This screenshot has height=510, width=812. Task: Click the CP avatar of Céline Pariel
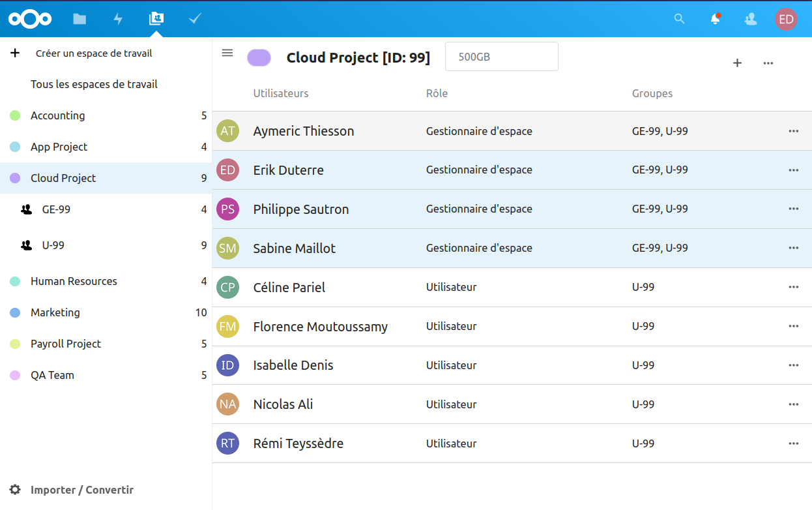227,288
